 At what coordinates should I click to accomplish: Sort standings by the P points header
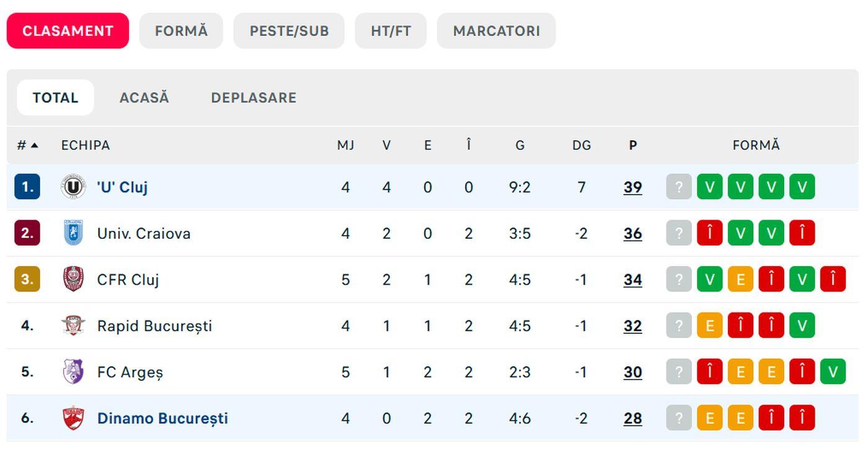click(x=632, y=145)
